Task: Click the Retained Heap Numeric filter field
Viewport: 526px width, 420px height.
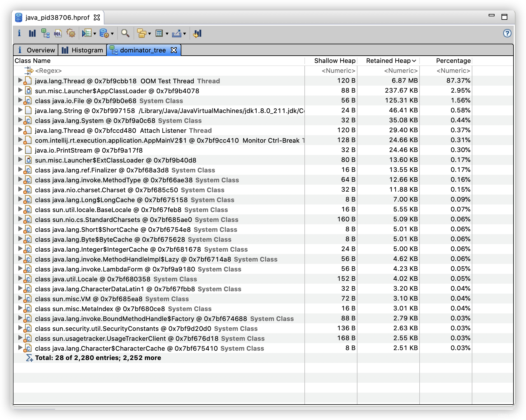Action: [388, 70]
